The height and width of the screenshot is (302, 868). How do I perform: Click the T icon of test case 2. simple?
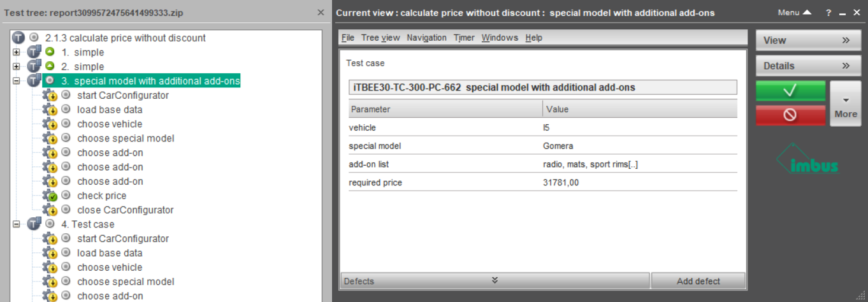(x=34, y=66)
